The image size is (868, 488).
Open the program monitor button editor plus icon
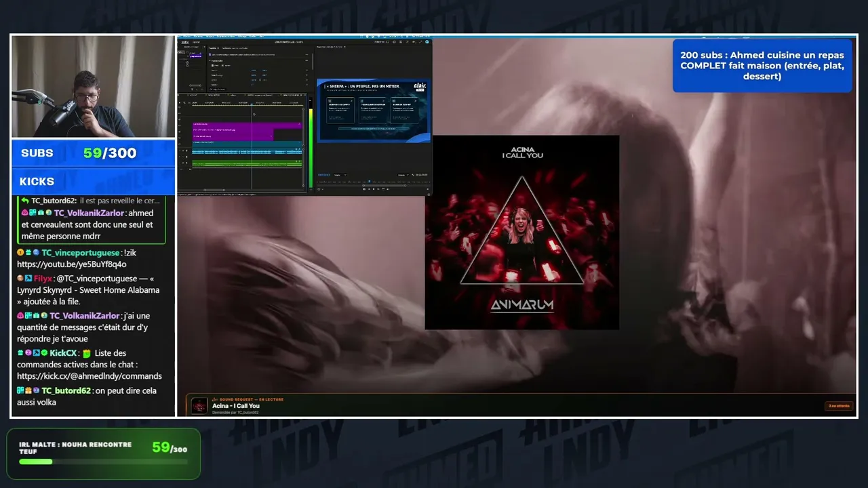427,189
